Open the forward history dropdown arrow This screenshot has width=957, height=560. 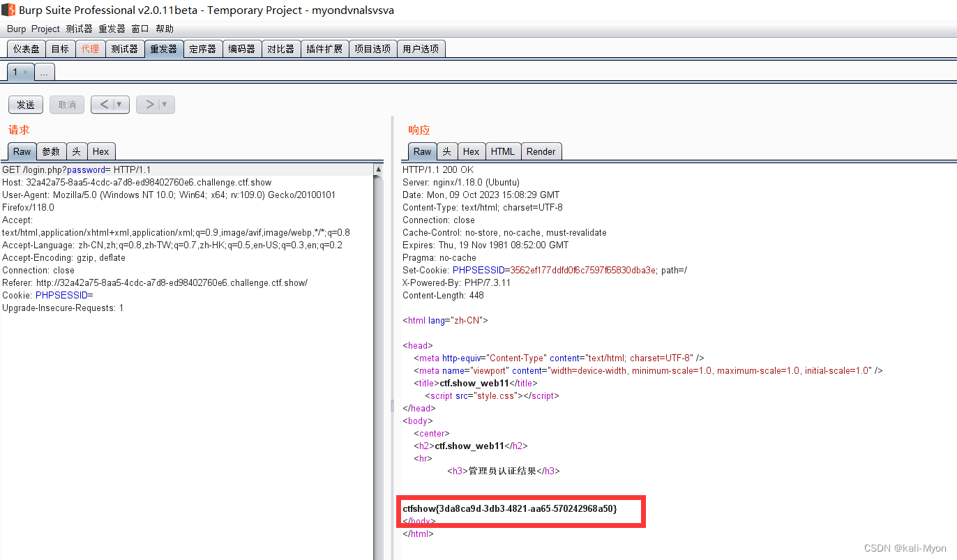point(166,105)
